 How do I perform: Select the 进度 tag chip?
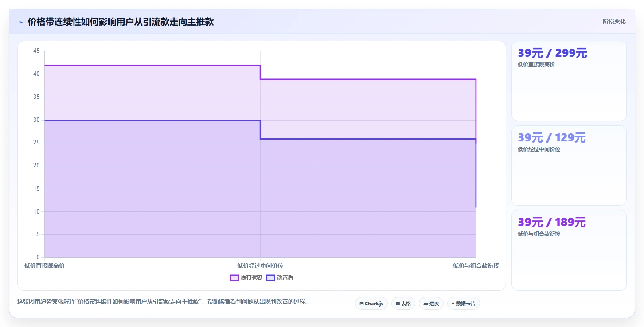[x=431, y=304]
